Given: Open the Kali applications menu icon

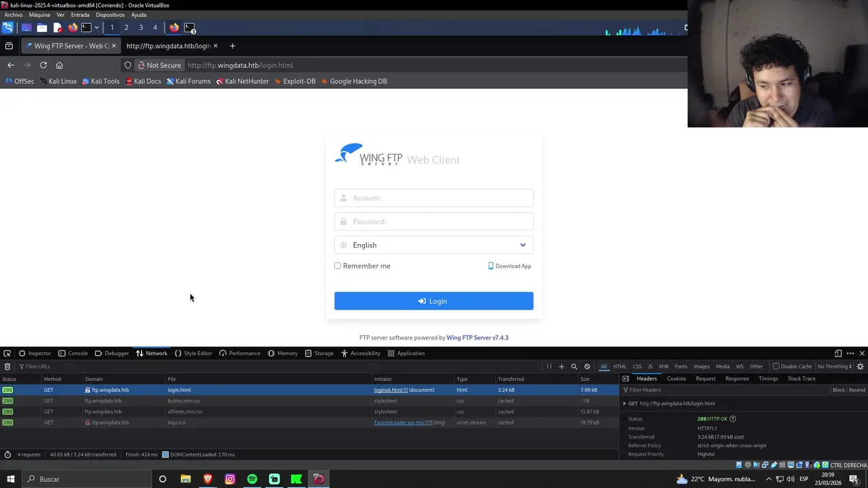Looking at the screenshot, I should click(7, 28).
